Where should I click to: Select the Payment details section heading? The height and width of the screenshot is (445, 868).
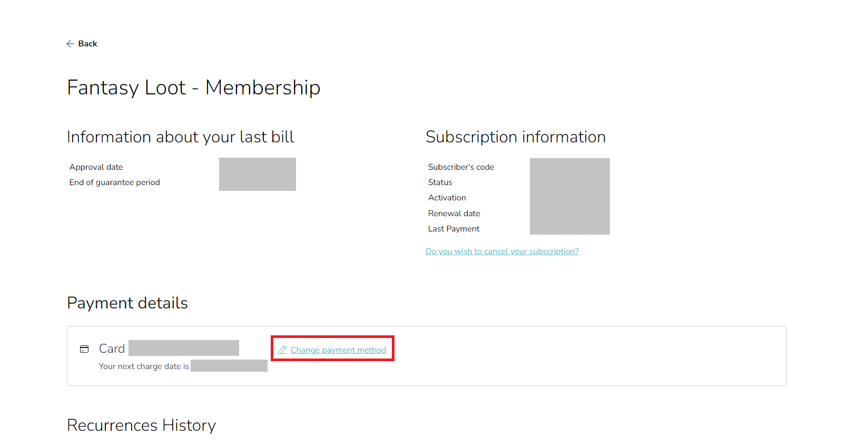(127, 303)
